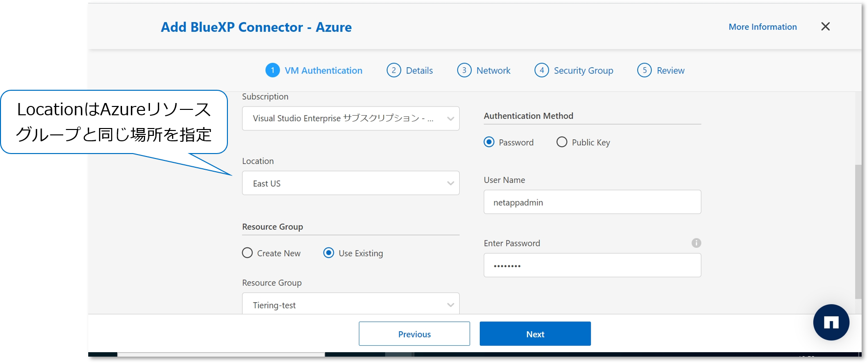Open the Resource Group dropdown showing Tiering-test

(351, 304)
